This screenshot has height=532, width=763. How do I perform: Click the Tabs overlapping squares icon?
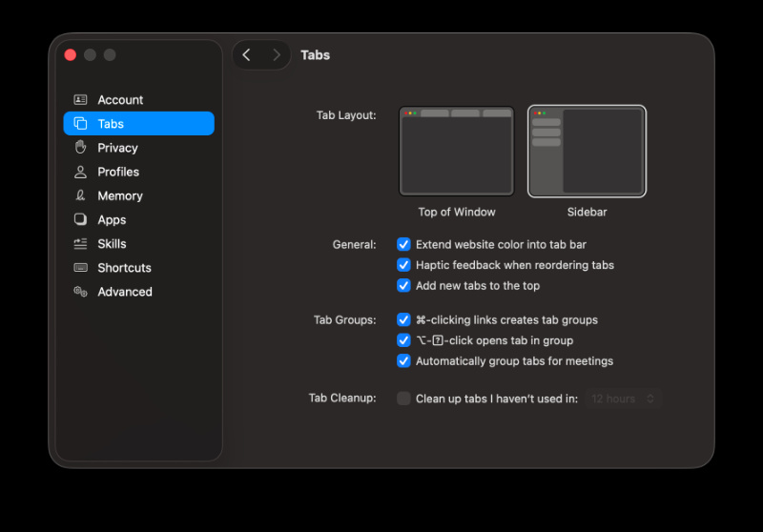(80, 124)
